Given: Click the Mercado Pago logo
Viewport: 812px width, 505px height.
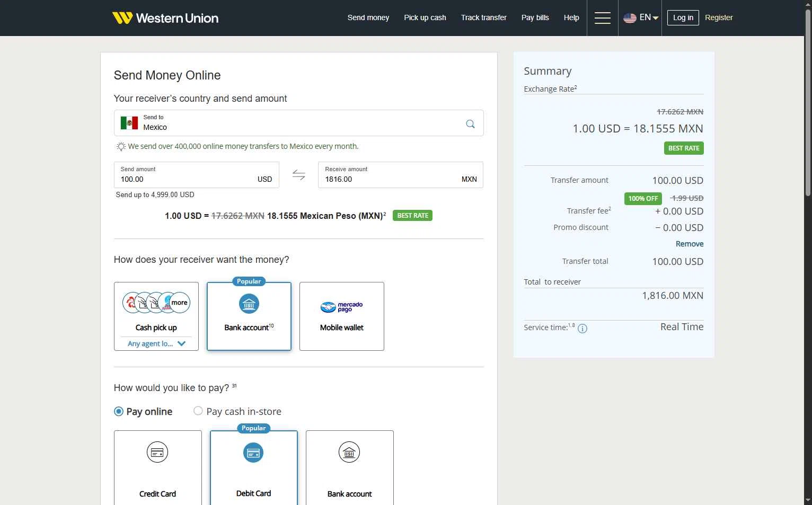Looking at the screenshot, I should [x=342, y=307].
